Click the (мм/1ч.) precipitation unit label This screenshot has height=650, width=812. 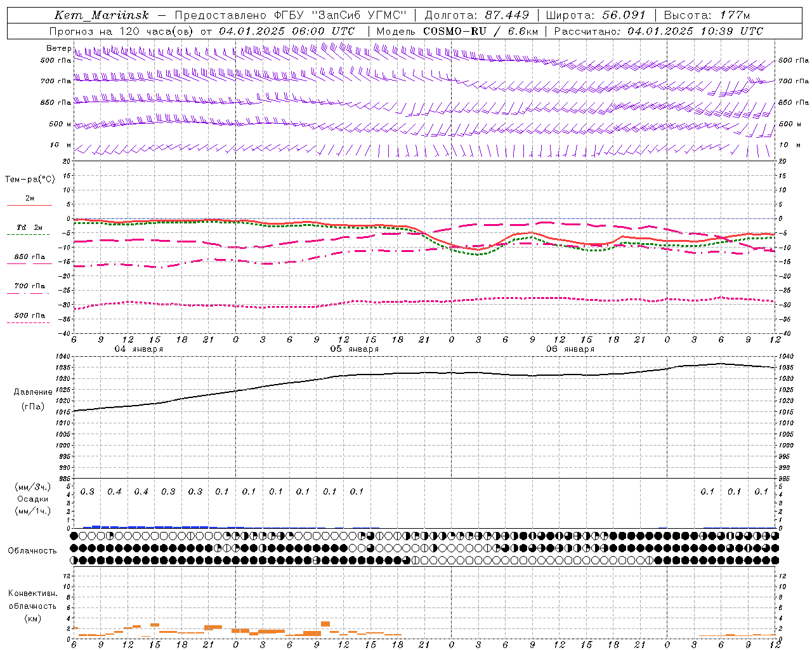pos(32,512)
